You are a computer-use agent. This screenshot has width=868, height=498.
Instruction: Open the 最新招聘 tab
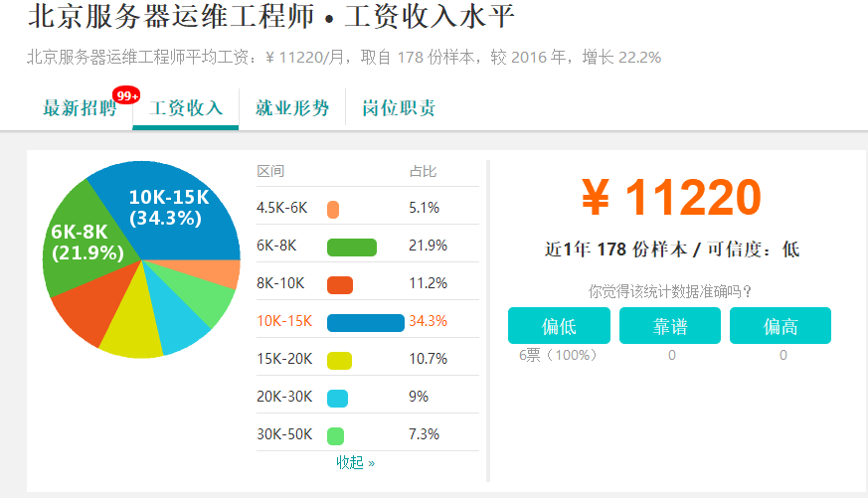tap(80, 108)
